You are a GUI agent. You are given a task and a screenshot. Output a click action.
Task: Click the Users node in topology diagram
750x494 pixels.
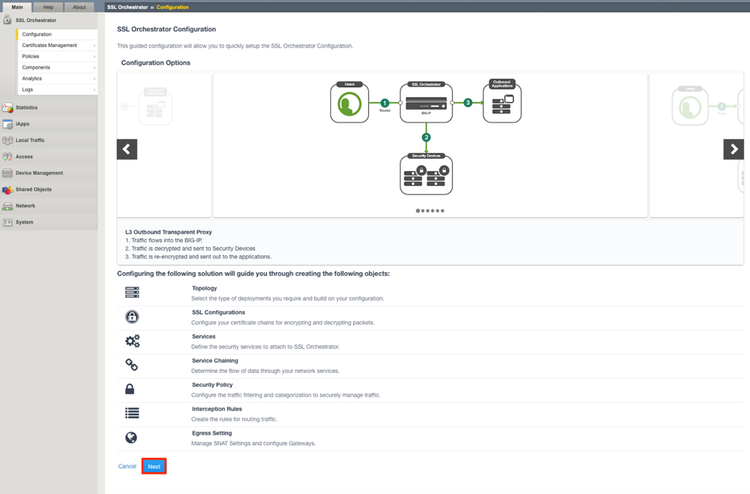(x=350, y=102)
